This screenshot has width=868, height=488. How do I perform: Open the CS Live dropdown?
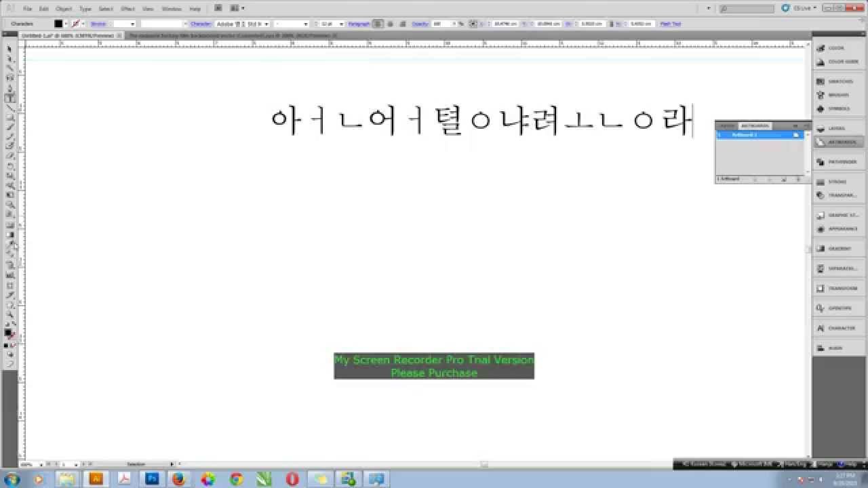click(804, 9)
